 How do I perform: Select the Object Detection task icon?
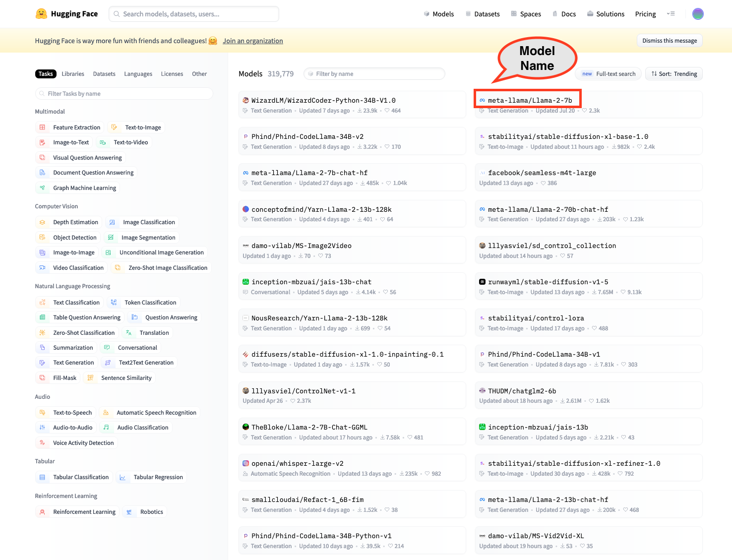pyautogui.click(x=43, y=237)
